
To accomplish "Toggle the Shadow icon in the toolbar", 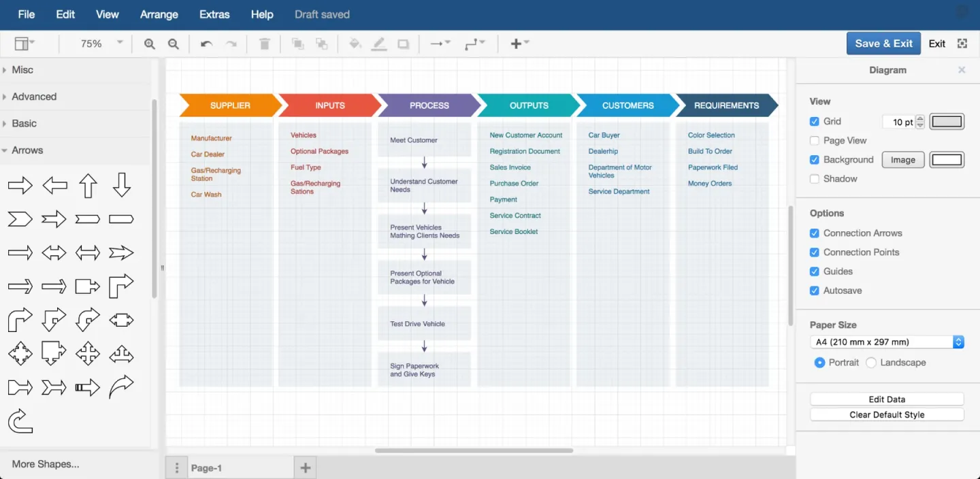I will [403, 43].
